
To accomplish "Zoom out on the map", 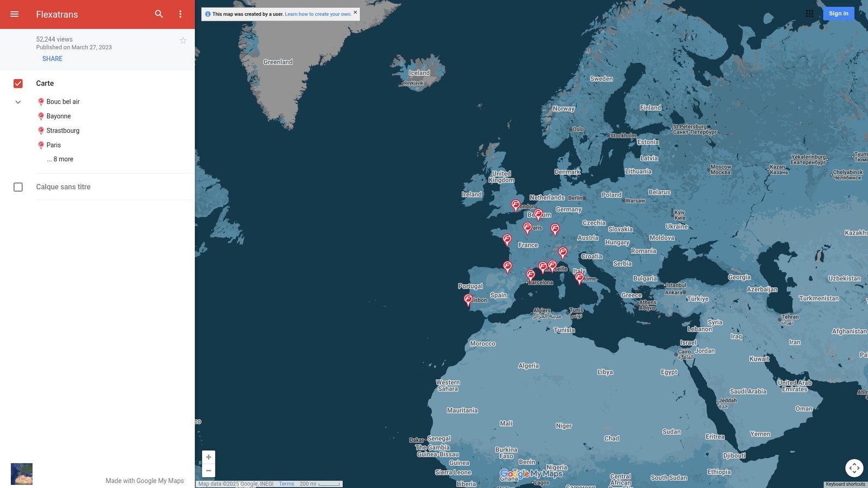I will (208, 471).
